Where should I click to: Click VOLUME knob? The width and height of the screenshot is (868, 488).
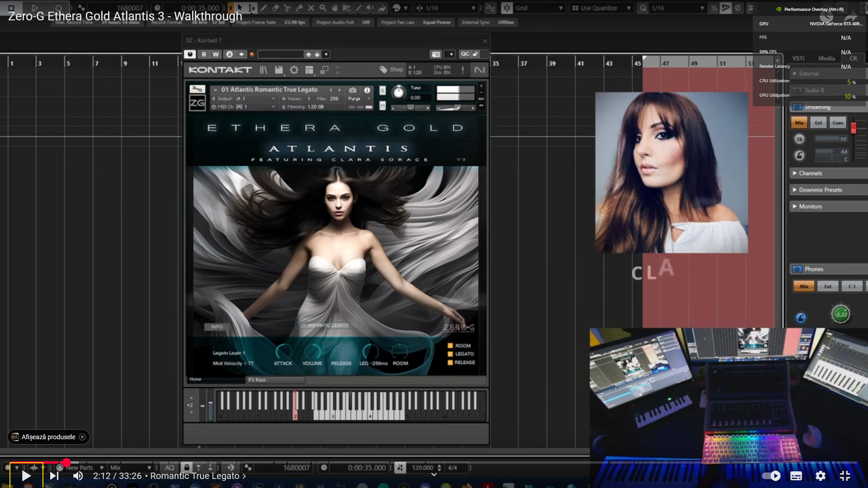[x=312, y=351]
